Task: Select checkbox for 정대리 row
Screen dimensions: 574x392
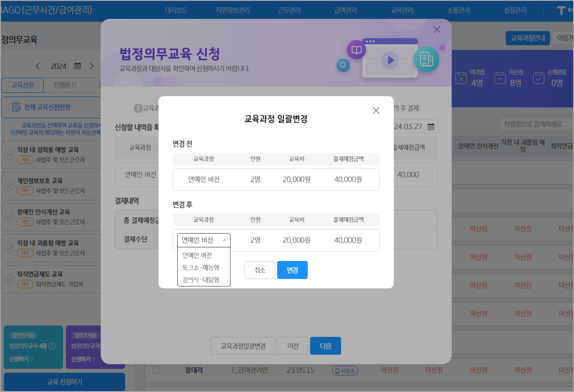Action: click(x=156, y=370)
